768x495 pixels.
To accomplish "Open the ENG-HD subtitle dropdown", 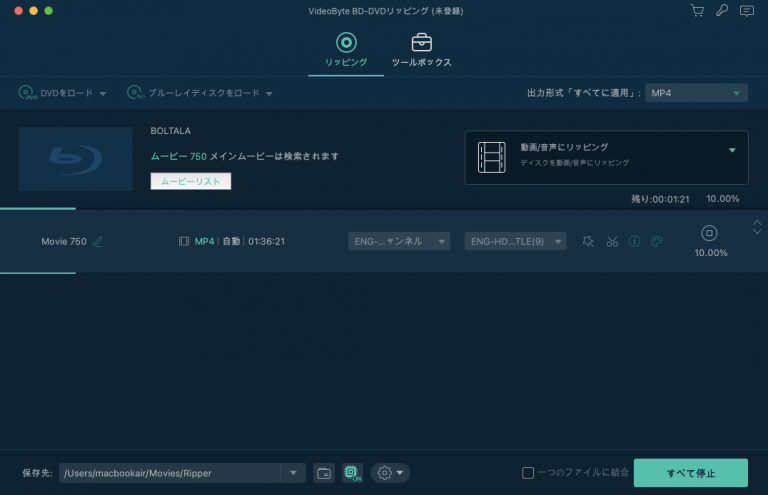I will click(515, 241).
